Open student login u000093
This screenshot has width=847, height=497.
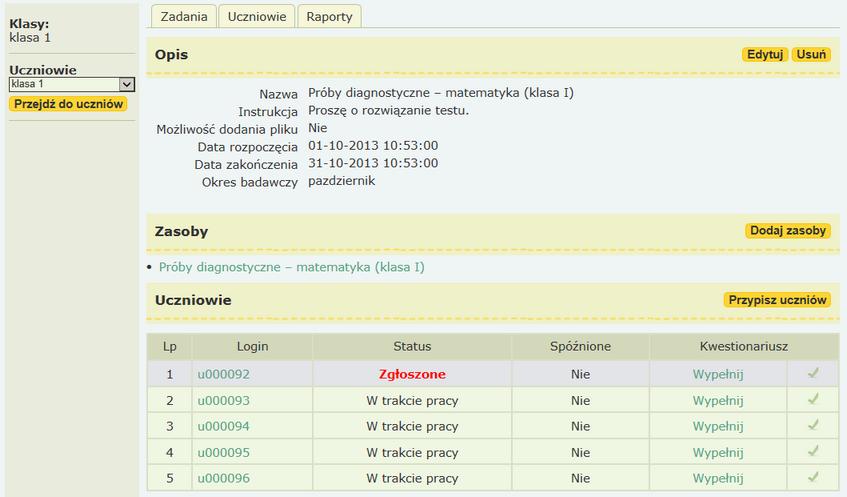click(x=224, y=400)
